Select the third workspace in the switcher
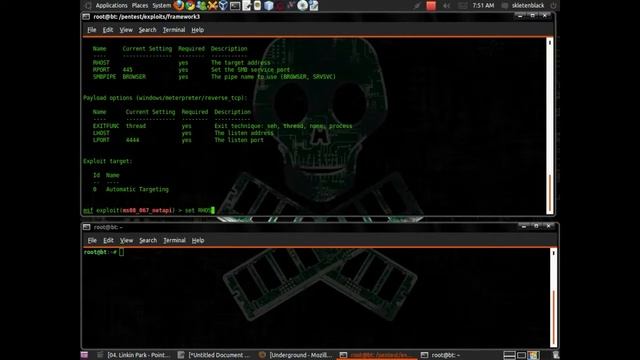The width and height of the screenshot is (640, 360). [533, 355]
